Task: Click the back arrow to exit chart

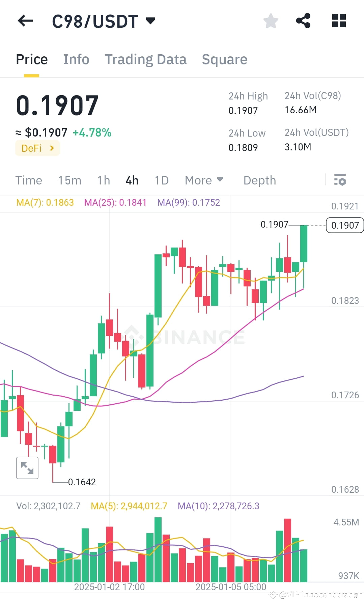Action: [25, 21]
